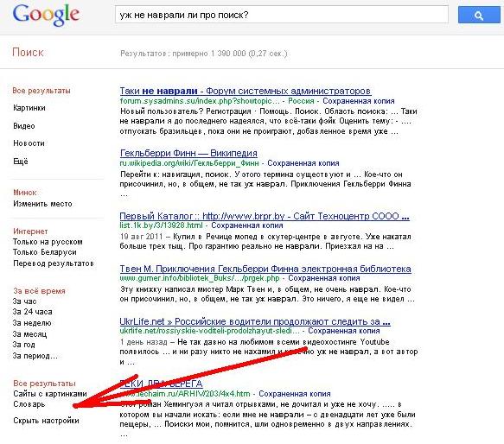Viewport: 504px width, 444px height.
Task: Choose Перевод результатов option
Action: pos(54,263)
